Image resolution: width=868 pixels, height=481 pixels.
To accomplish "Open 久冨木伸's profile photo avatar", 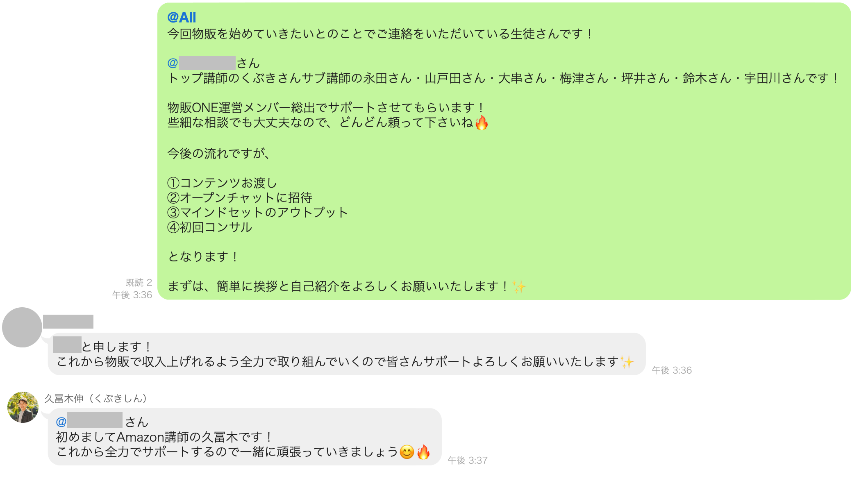I will [x=23, y=407].
